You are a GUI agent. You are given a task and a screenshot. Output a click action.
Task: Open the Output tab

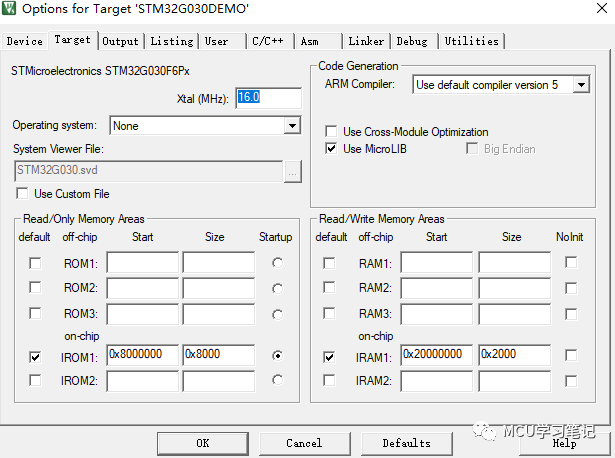(x=120, y=41)
